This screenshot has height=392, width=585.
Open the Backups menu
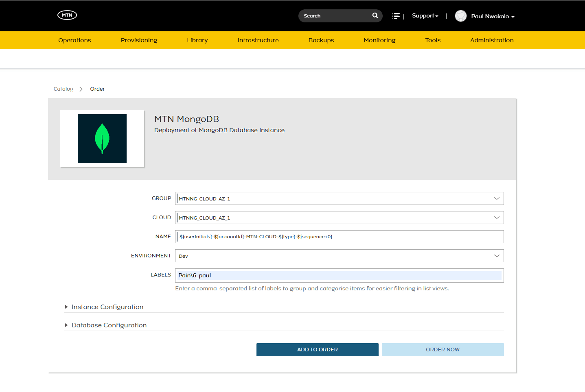(x=321, y=40)
